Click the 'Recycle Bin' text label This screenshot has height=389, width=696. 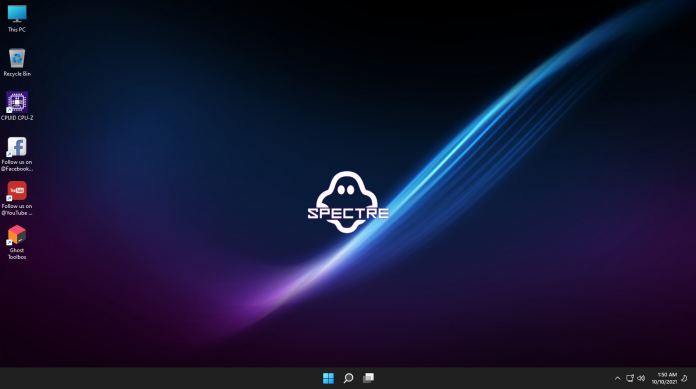click(x=17, y=74)
